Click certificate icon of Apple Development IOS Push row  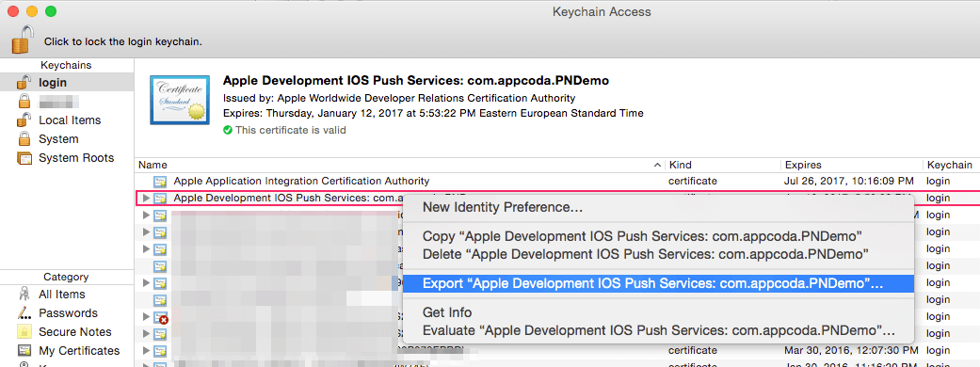161,199
